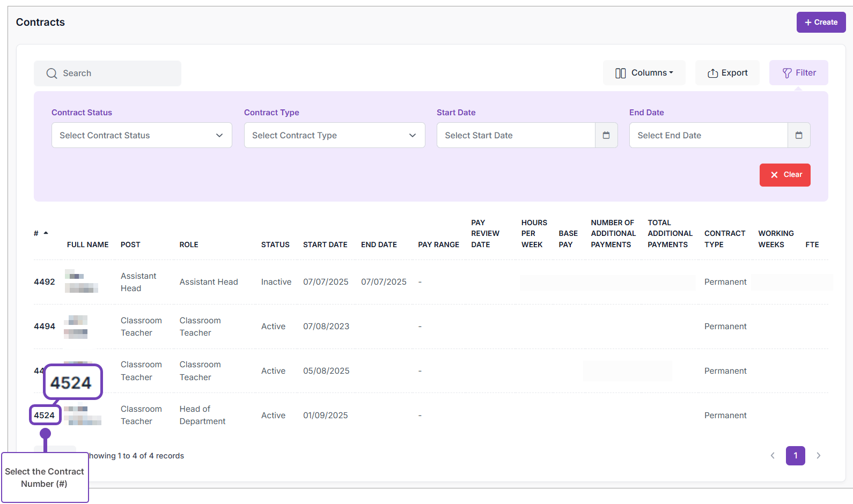This screenshot has height=504, width=853.
Task: Open contract number 4494
Action: click(45, 327)
